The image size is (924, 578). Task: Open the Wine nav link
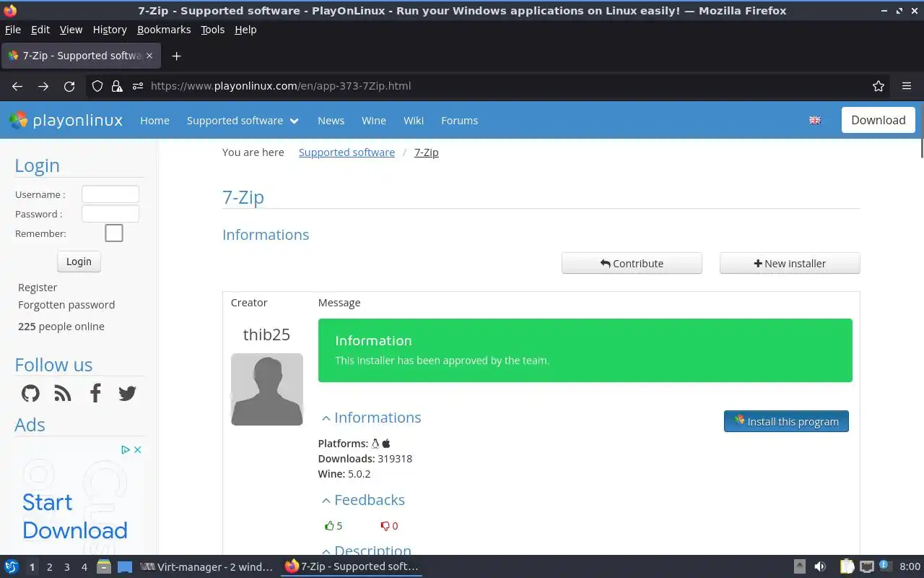tap(374, 121)
